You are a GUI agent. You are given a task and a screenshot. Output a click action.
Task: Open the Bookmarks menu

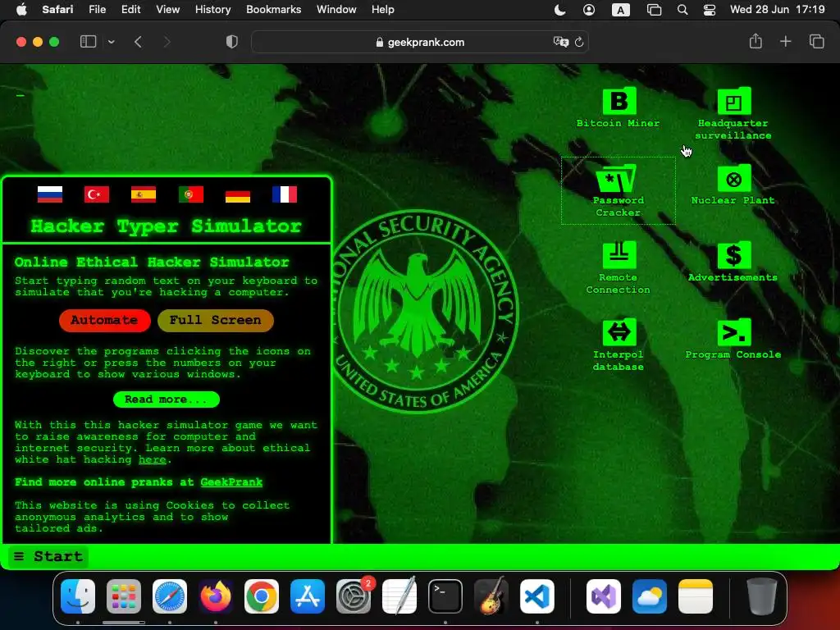point(273,9)
